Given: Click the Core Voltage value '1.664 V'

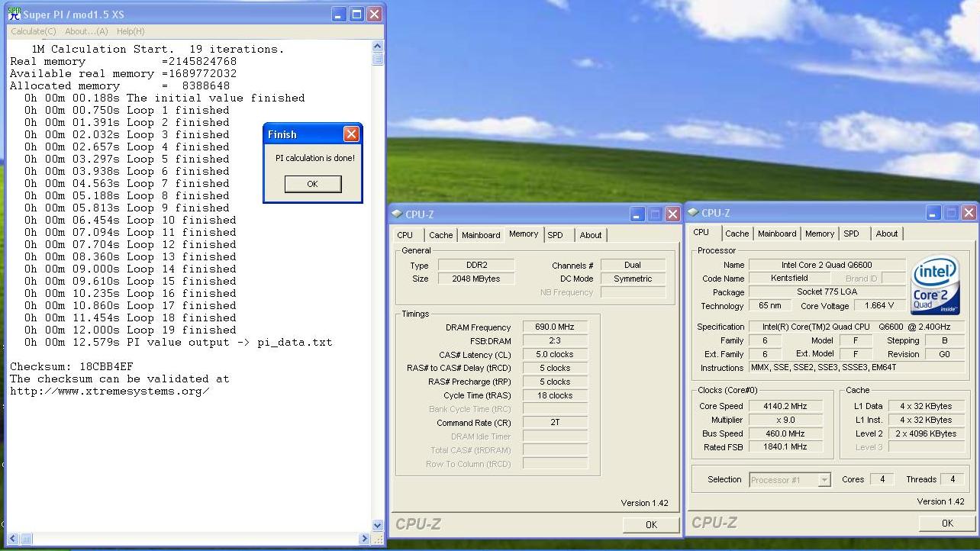Looking at the screenshot, I should [x=879, y=306].
